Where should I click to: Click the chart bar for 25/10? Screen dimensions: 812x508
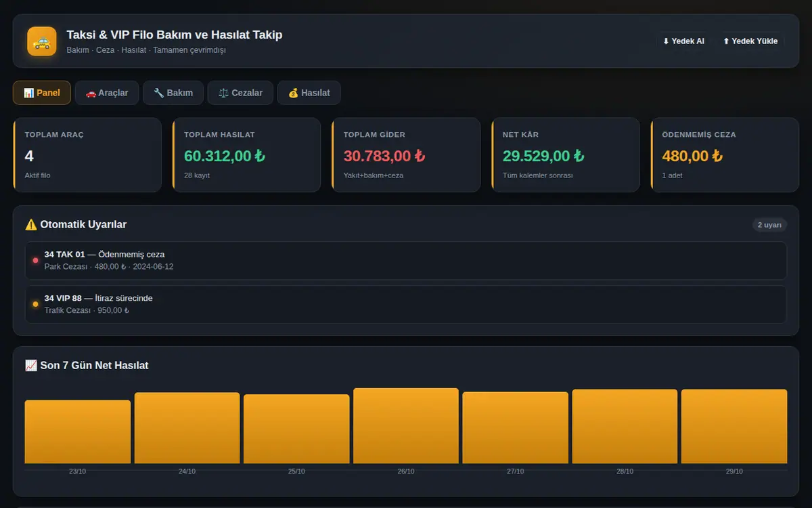click(296, 429)
